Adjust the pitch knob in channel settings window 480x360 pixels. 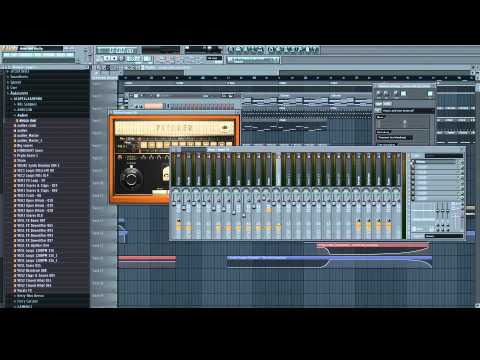pos(396,93)
